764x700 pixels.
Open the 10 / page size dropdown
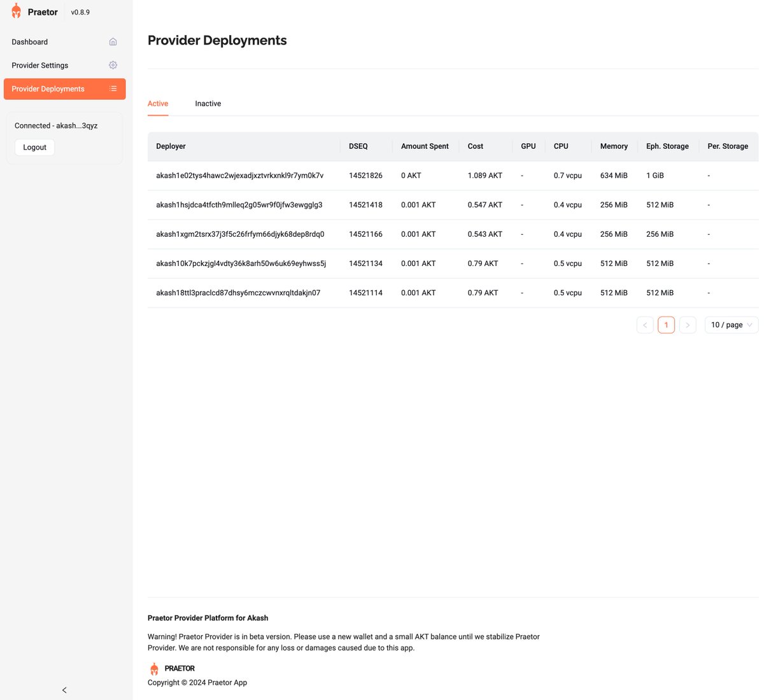coord(732,325)
